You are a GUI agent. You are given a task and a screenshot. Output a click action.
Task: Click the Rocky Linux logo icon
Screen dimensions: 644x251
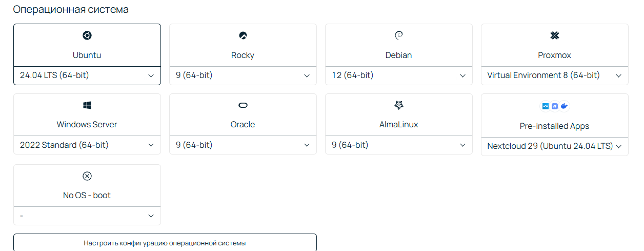pyautogui.click(x=243, y=35)
